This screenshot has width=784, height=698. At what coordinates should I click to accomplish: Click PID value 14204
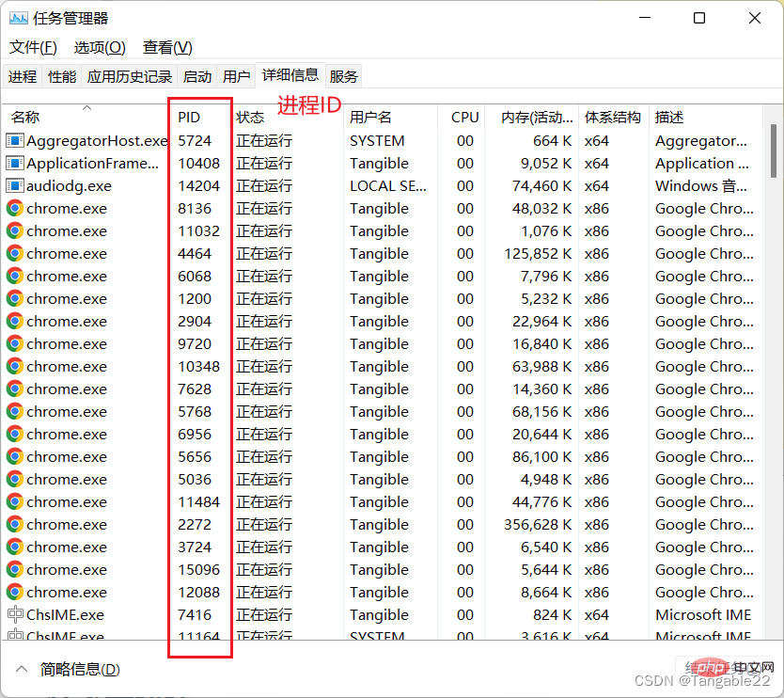[199, 185]
